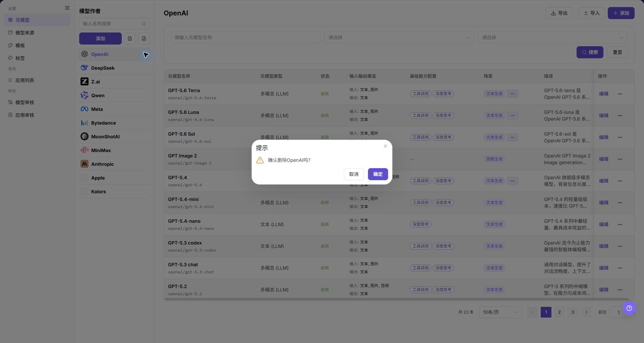The image size is (644, 343).
Task: Click the 导入 import button
Action: click(591, 13)
